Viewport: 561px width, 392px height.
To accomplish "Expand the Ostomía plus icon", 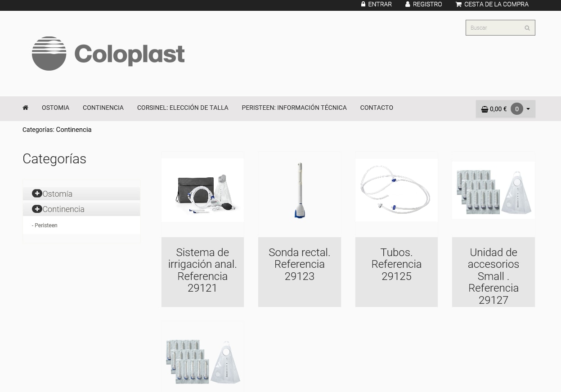I will pos(37,194).
